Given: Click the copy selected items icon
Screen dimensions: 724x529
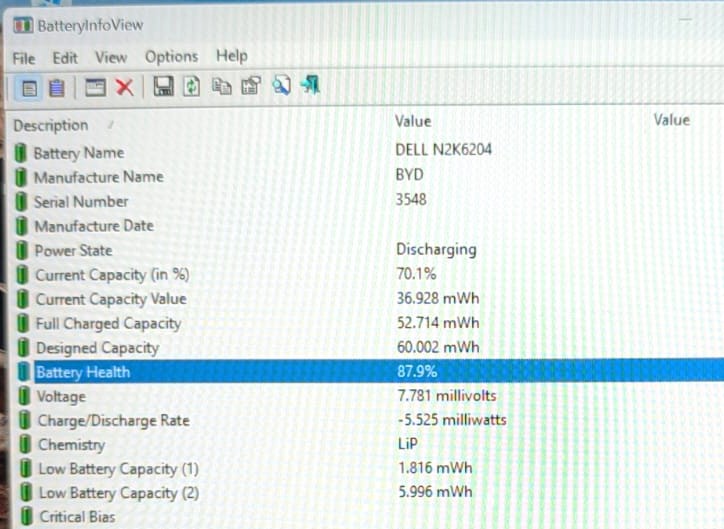Looking at the screenshot, I should pos(222,86).
